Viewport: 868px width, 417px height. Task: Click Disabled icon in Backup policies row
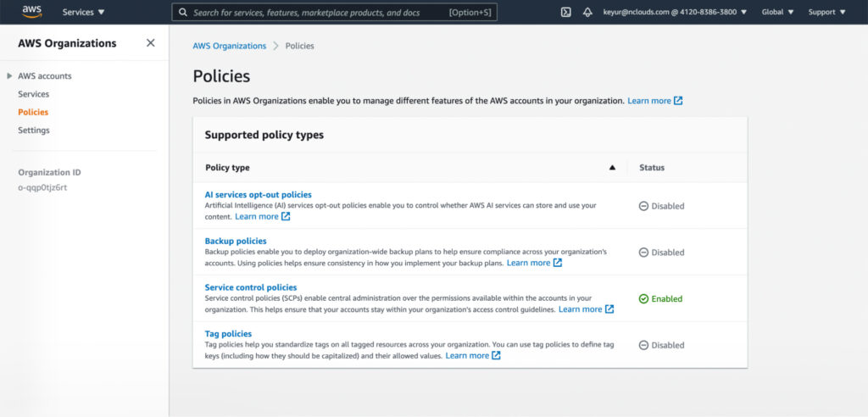click(x=643, y=253)
